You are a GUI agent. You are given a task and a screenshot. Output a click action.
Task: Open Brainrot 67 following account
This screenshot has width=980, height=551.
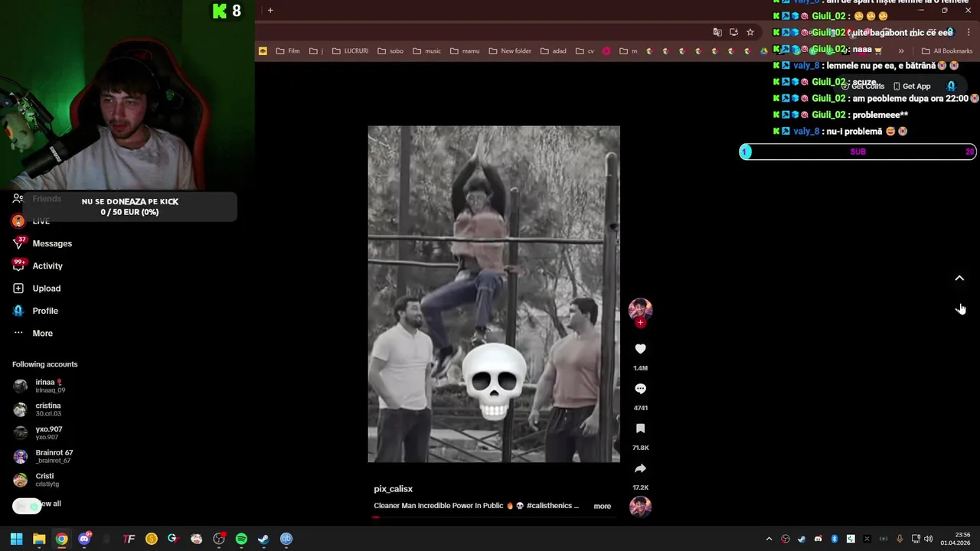tap(43, 456)
